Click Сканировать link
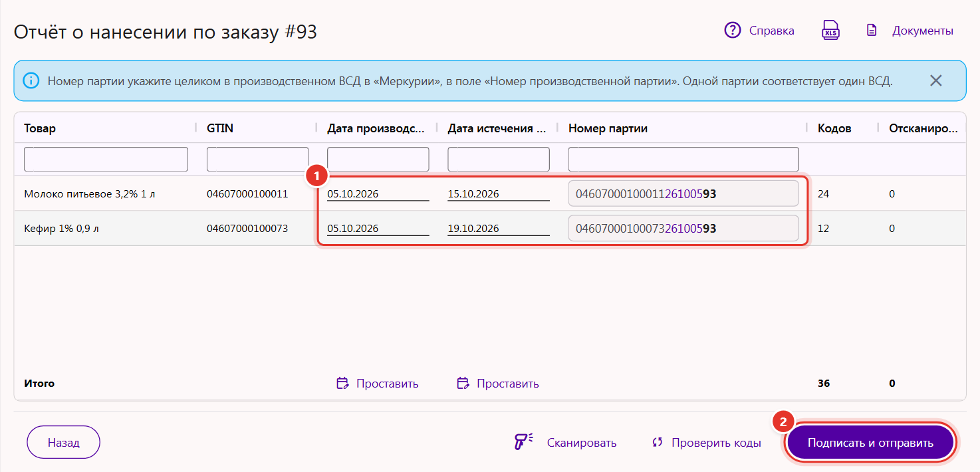The image size is (980, 472). tap(582, 443)
